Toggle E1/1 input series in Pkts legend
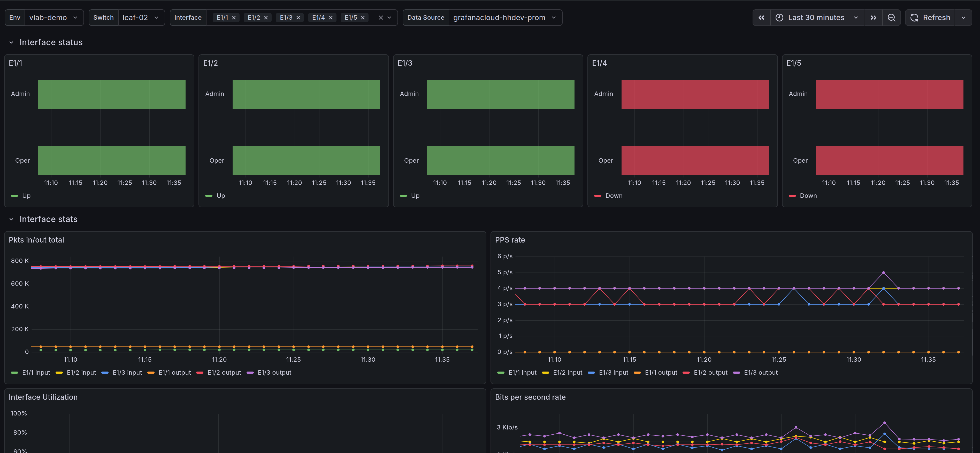980x453 pixels. (36, 373)
